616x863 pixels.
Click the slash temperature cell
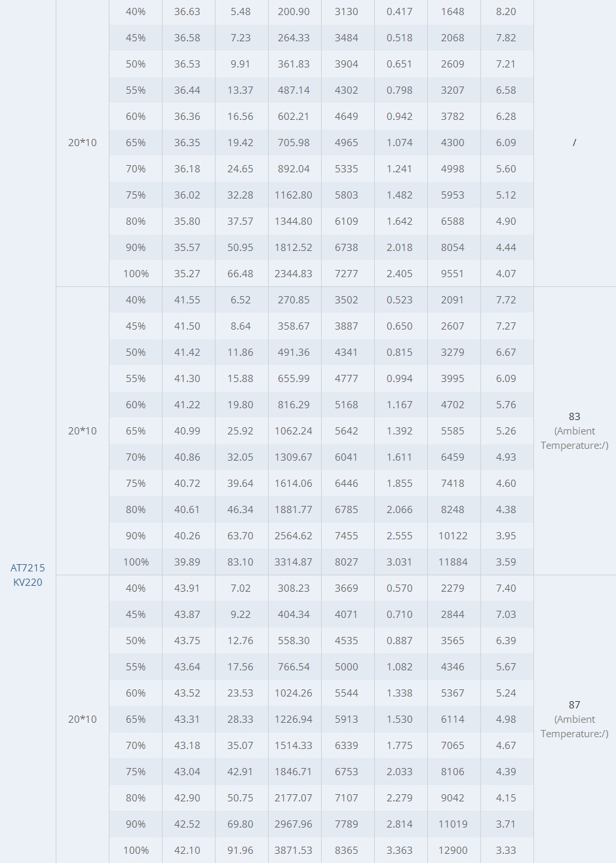575,142
